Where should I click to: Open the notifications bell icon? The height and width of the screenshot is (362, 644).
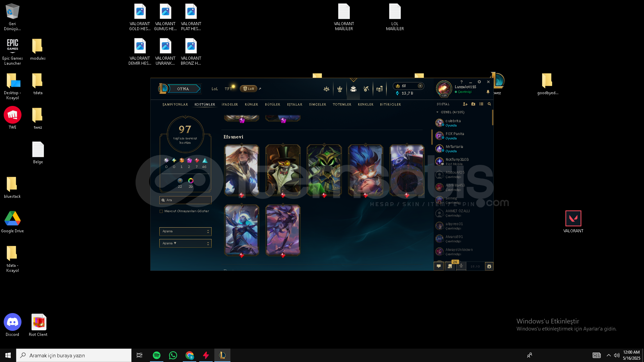[488, 92]
